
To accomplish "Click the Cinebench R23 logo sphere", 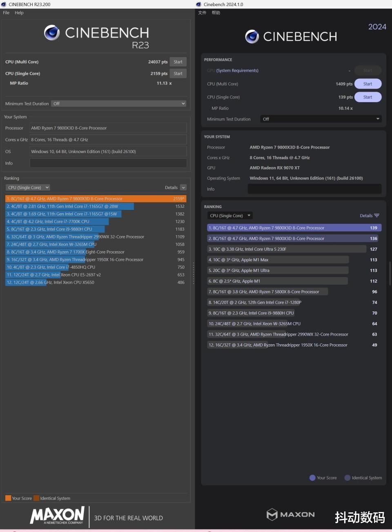I will tap(52, 33).
